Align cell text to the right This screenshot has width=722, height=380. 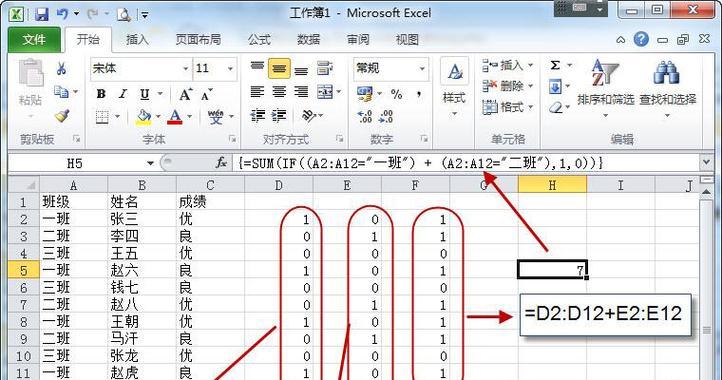tap(301, 92)
